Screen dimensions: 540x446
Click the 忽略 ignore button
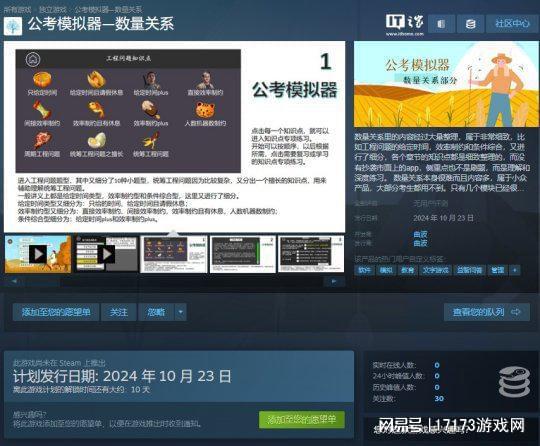[x=156, y=312]
